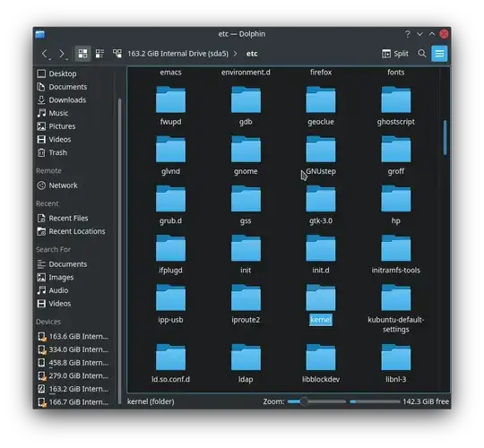Open Documents under Places at top
The image size is (484, 448).
tap(74, 87)
